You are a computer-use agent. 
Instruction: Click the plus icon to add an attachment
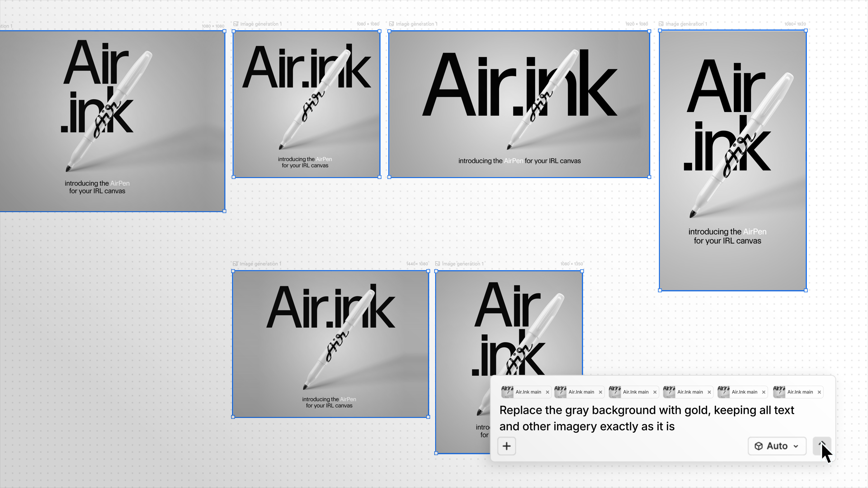coord(506,446)
